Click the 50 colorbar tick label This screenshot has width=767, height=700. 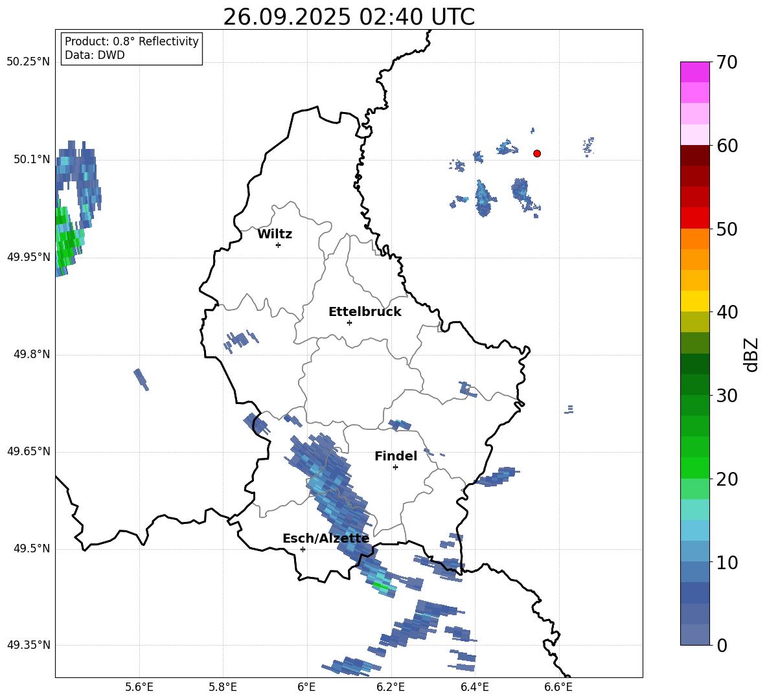tap(727, 229)
